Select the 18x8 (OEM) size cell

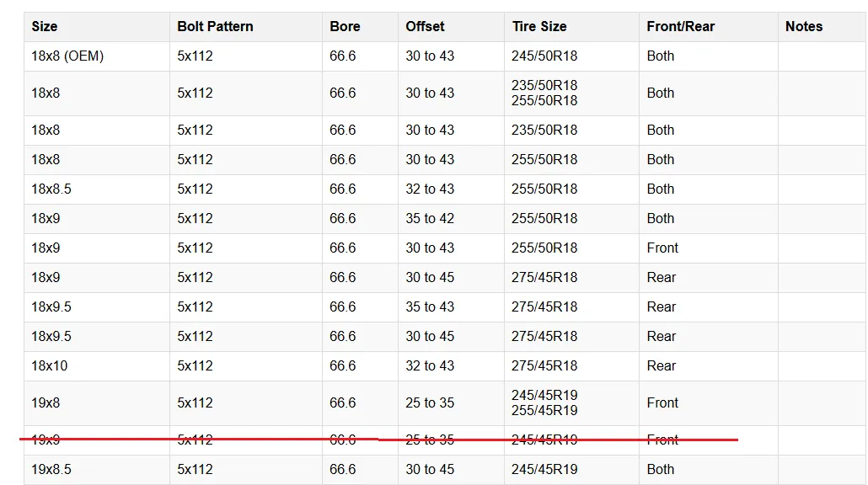tap(67, 56)
